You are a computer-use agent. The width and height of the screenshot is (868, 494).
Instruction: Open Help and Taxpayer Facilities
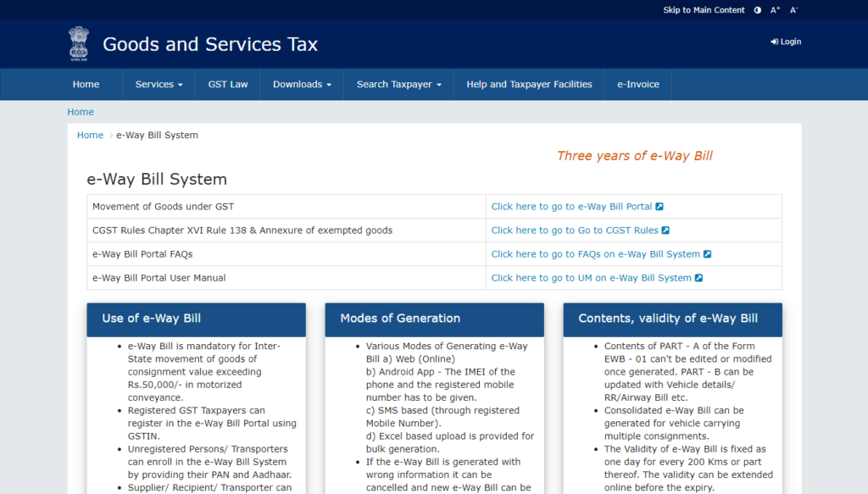coord(528,84)
